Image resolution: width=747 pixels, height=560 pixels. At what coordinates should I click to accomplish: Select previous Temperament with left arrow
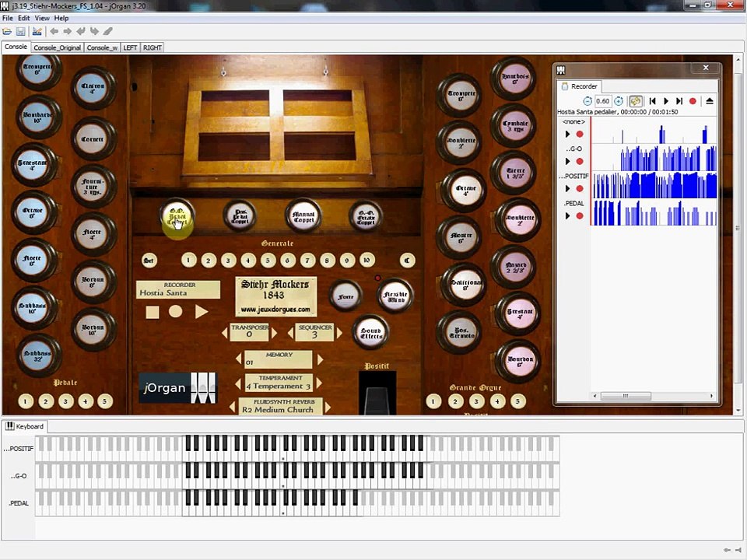239,383
